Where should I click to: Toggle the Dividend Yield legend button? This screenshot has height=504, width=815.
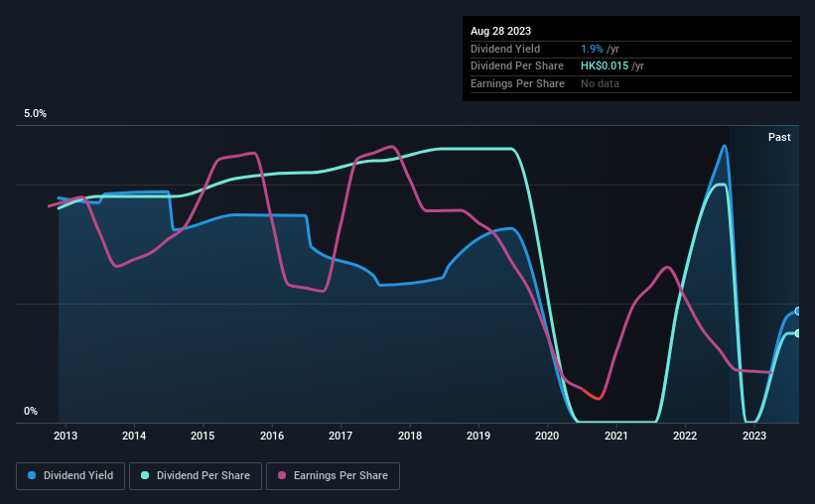pos(71,476)
